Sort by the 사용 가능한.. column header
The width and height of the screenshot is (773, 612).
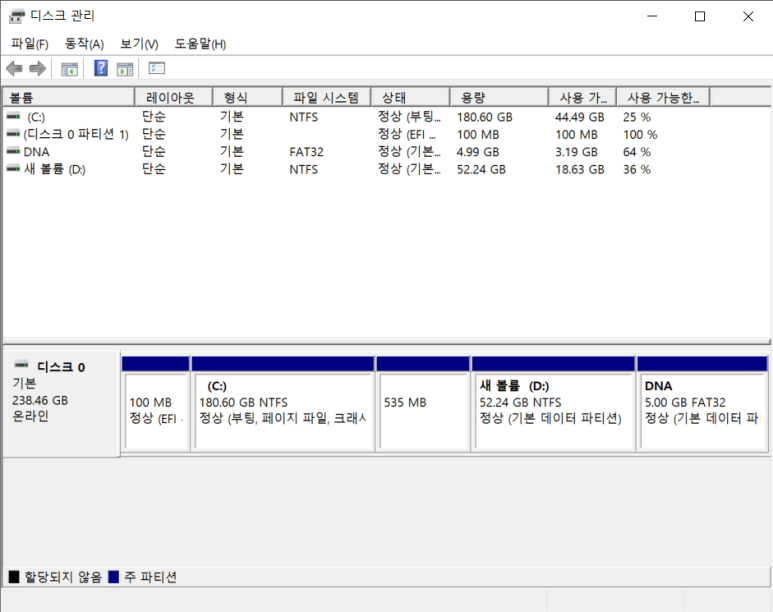click(663, 97)
